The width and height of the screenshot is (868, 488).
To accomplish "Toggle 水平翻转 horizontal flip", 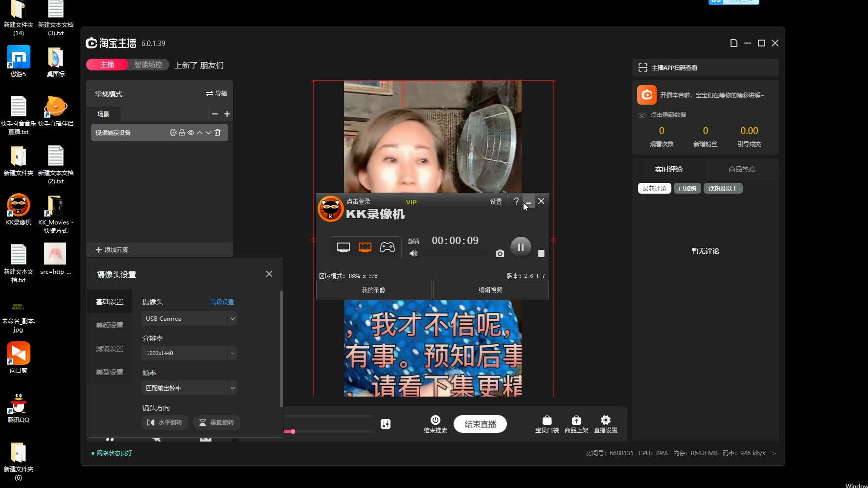I will coord(165,422).
